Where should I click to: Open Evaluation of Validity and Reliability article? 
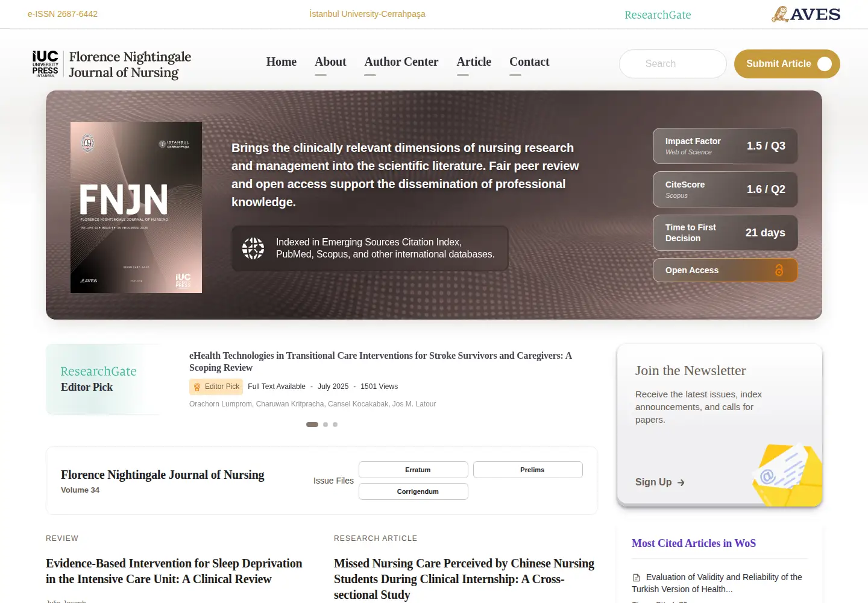click(717, 583)
